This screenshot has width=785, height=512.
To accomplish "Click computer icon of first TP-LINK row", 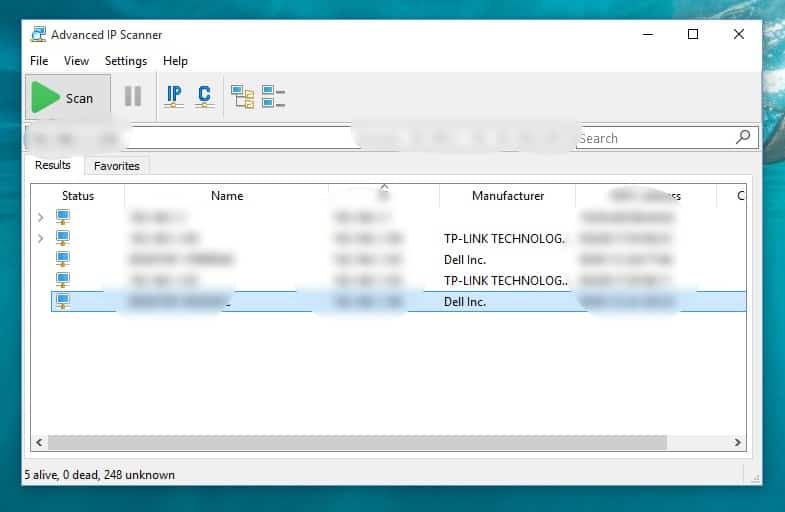I will point(63,238).
